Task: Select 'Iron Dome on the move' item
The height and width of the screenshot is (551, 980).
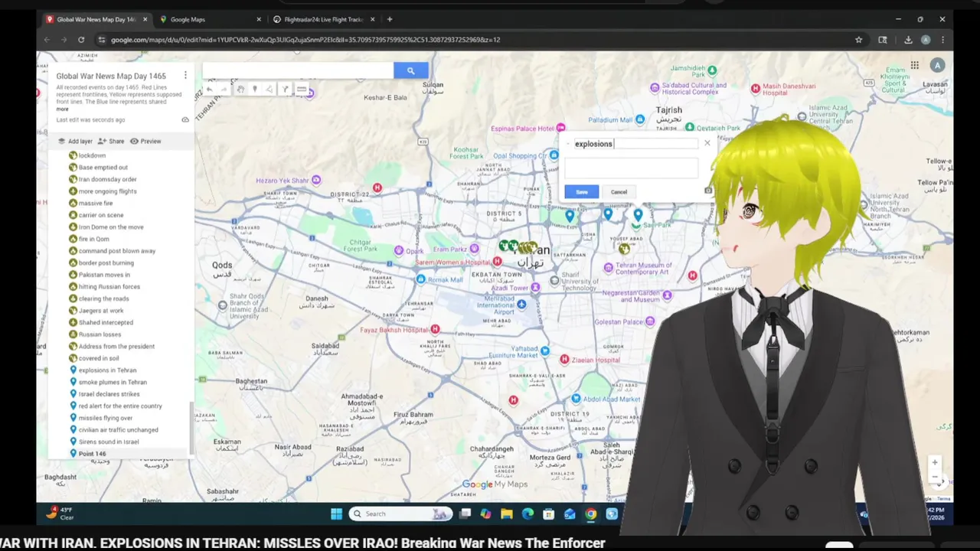Action: 110,227
